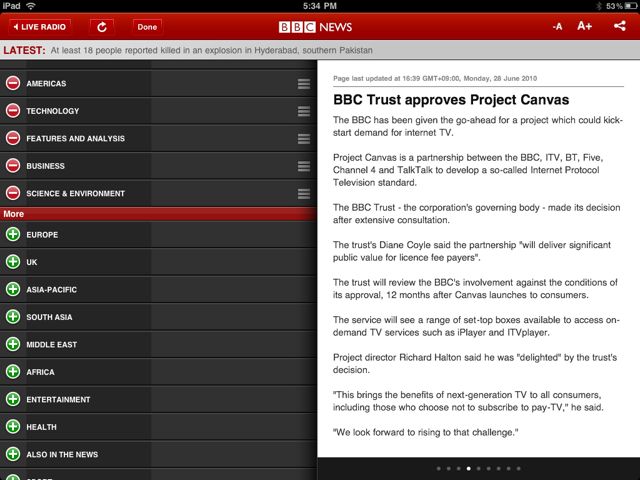Select the BUSINESS section label
Image resolution: width=640 pixels, height=480 pixels.
point(45,166)
